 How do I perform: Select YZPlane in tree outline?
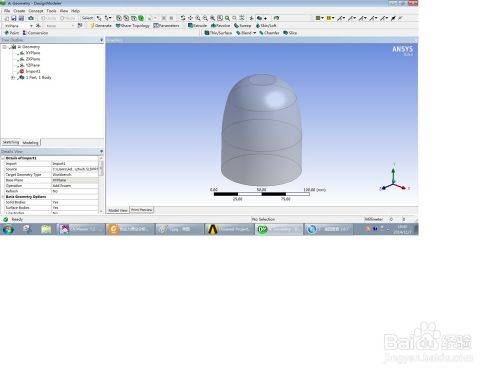(x=33, y=65)
